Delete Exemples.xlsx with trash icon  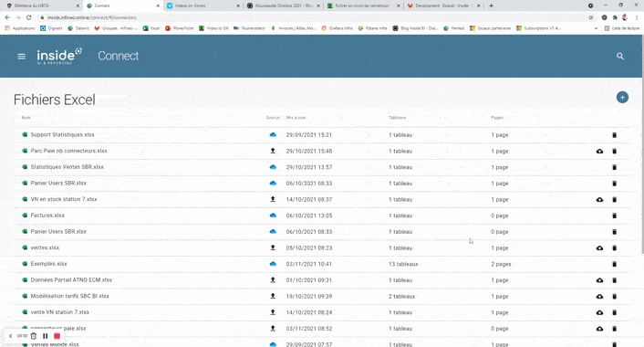(615, 264)
